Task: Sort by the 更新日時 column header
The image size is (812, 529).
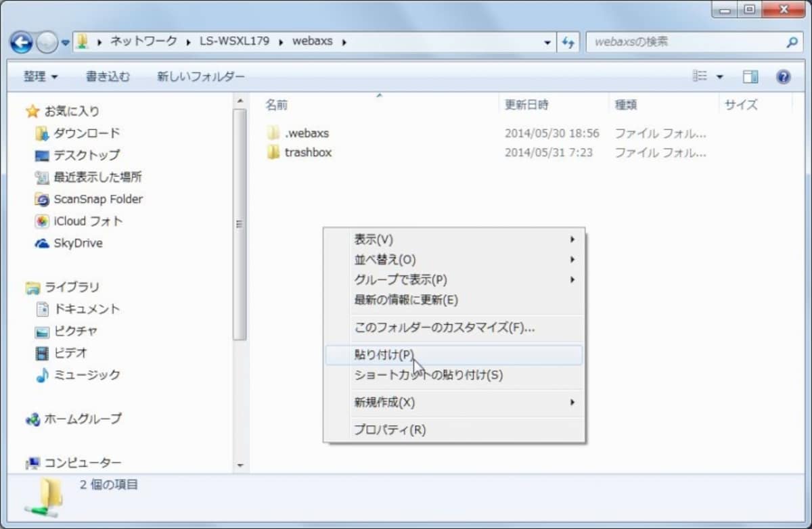Action: [x=526, y=105]
